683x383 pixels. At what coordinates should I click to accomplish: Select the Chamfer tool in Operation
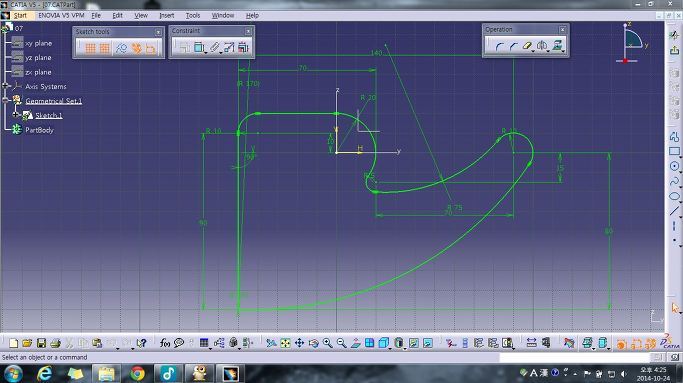(513, 46)
